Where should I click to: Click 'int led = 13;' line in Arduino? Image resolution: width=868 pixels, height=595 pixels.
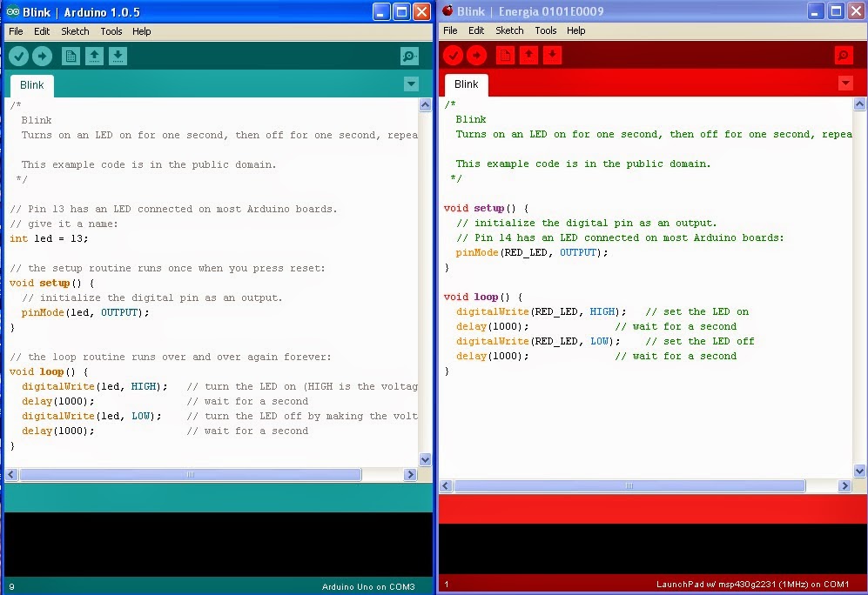coord(49,238)
